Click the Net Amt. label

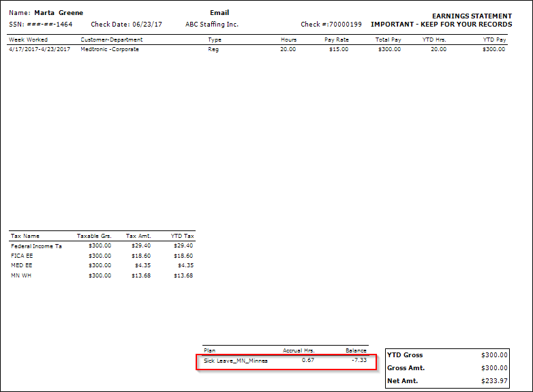click(402, 381)
